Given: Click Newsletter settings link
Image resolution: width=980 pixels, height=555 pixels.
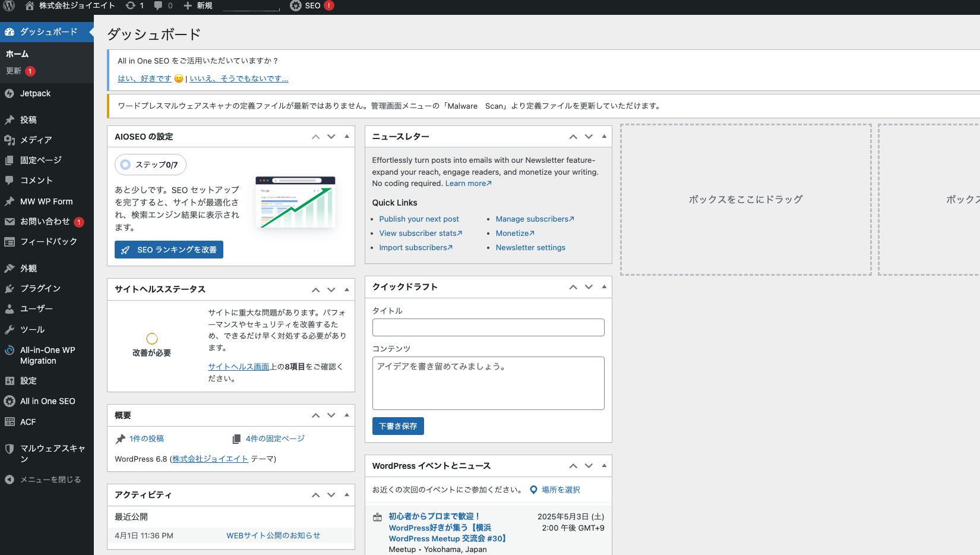Looking at the screenshot, I should tap(530, 248).
